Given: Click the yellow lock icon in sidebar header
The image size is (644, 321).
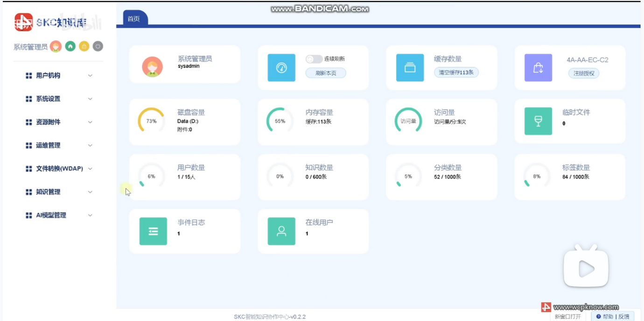Looking at the screenshot, I should pos(84,46).
